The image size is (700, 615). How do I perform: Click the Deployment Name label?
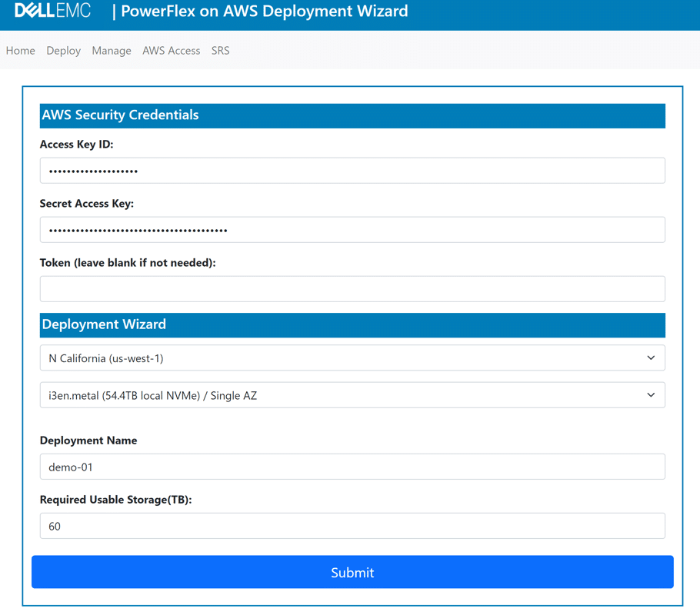point(88,440)
